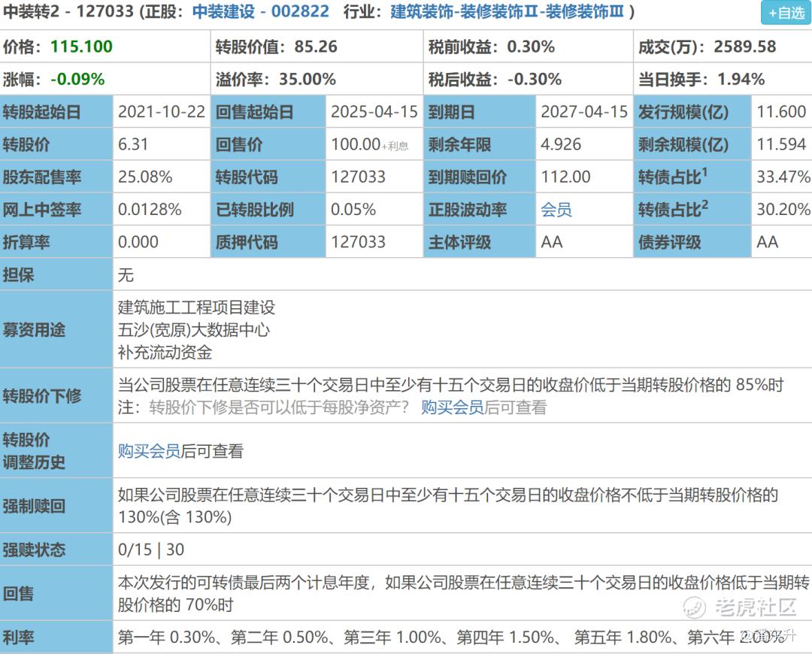Click the 会员 link beside 正股波动率

(556, 210)
